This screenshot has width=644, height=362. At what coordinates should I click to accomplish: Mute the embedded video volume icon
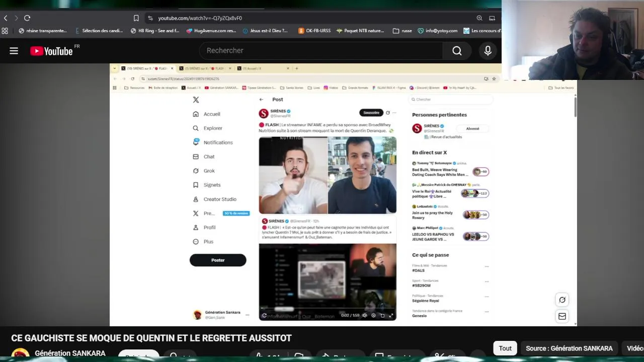pyautogui.click(x=365, y=315)
